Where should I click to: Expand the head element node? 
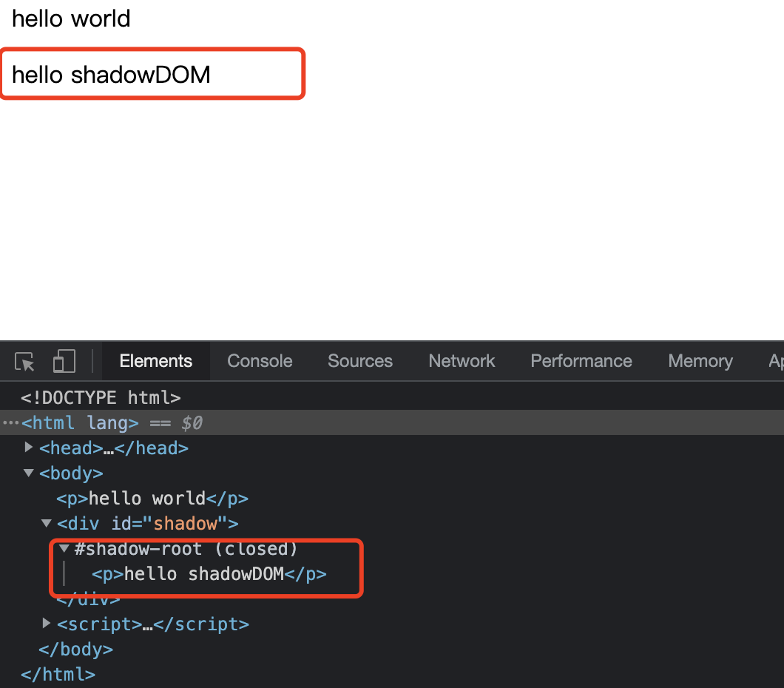[29, 447]
